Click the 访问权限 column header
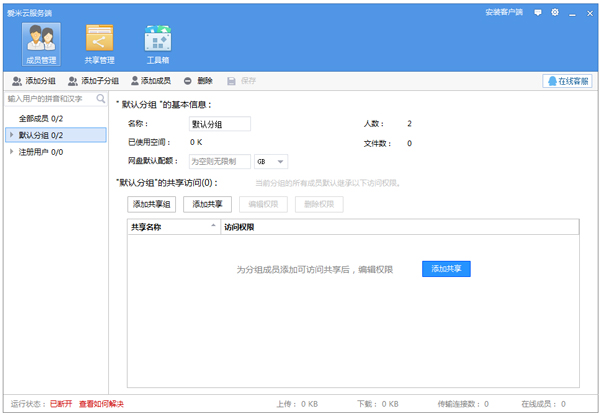This screenshot has height=415, width=600. click(400, 227)
